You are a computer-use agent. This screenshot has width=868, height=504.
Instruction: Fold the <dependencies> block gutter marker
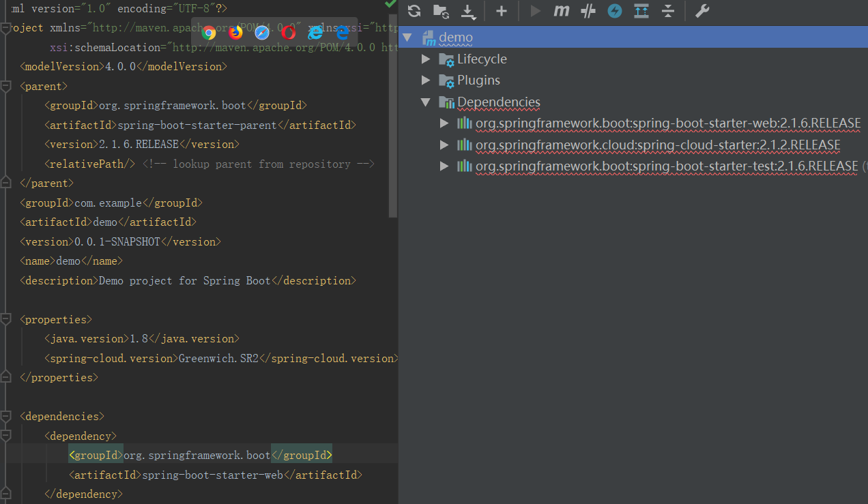tap(5, 416)
